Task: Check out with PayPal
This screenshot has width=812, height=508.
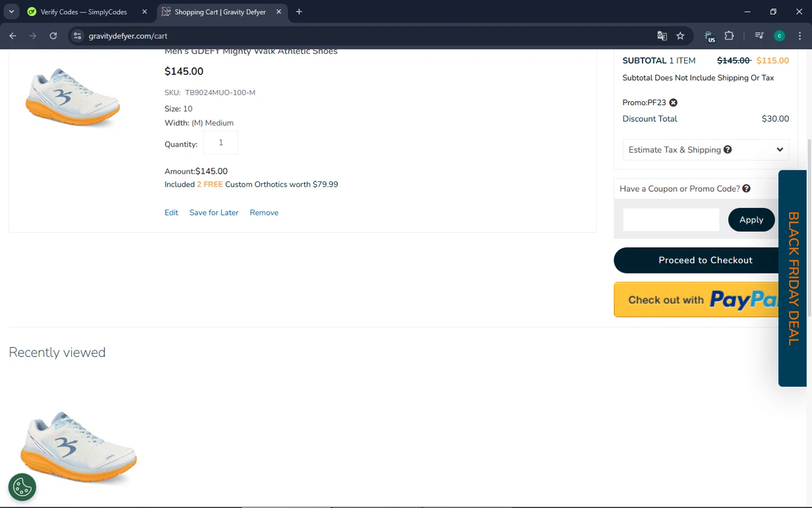Action: point(697,299)
